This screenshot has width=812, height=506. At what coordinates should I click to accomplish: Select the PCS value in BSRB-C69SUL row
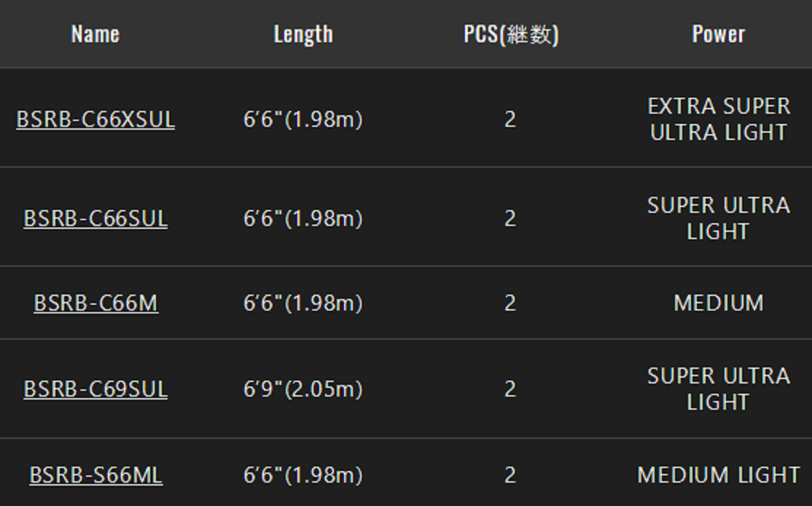(510, 389)
